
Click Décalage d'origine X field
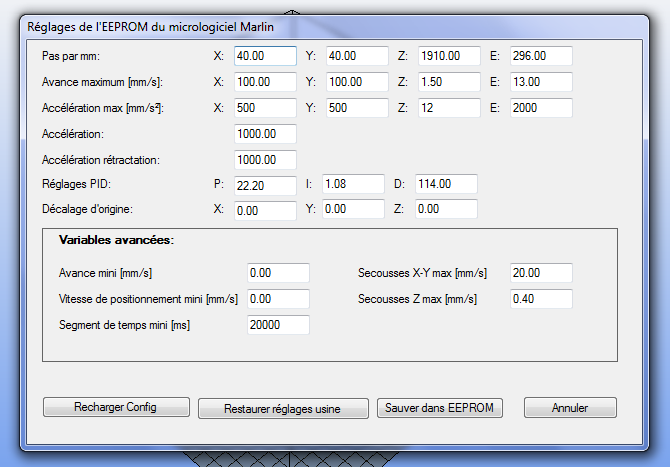[x=265, y=211]
